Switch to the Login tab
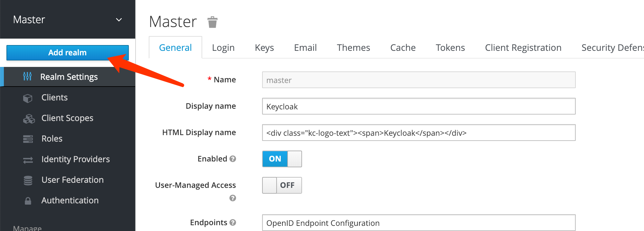The height and width of the screenshot is (231, 644). point(223,48)
